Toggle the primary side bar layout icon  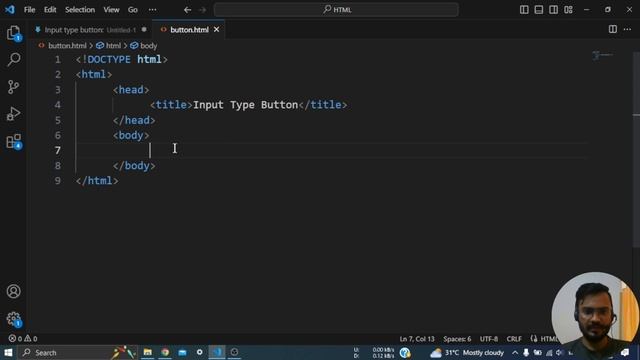click(524, 10)
